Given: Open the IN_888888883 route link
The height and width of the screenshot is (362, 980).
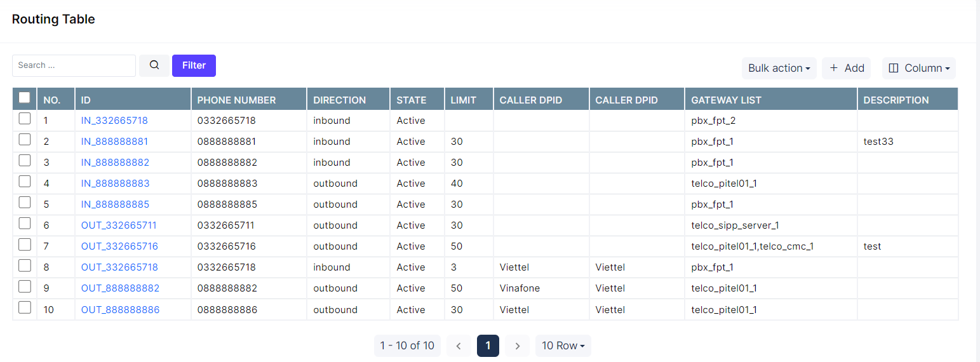Looking at the screenshot, I should click(x=115, y=184).
